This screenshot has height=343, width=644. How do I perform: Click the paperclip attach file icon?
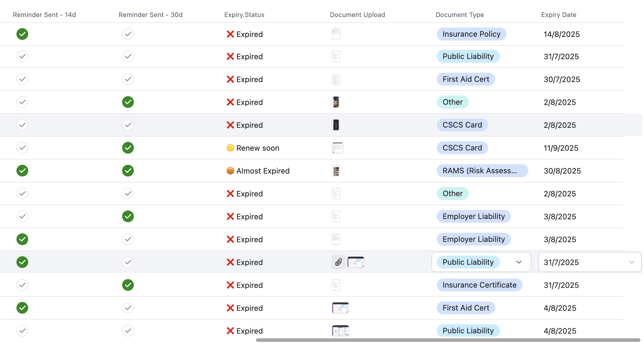[338, 262]
